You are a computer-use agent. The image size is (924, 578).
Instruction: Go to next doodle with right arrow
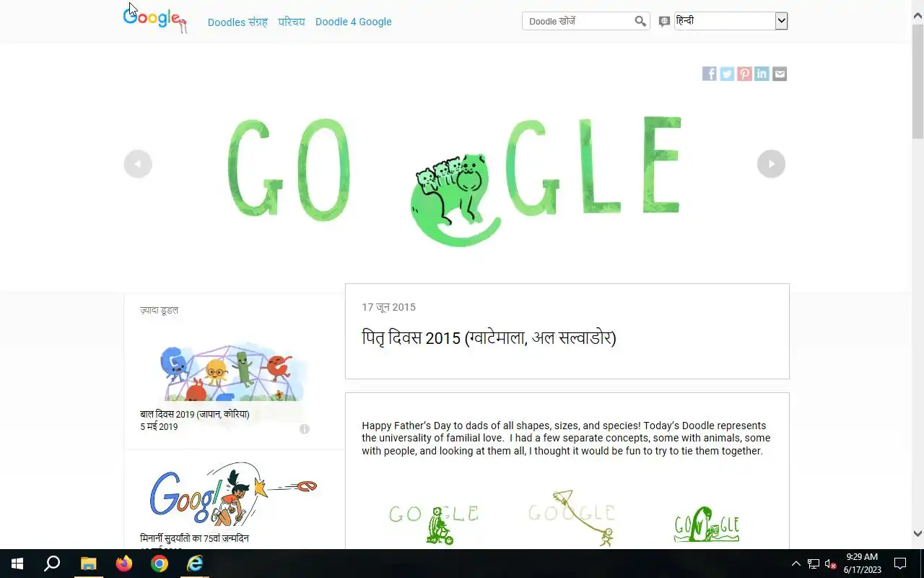pyautogui.click(x=771, y=164)
